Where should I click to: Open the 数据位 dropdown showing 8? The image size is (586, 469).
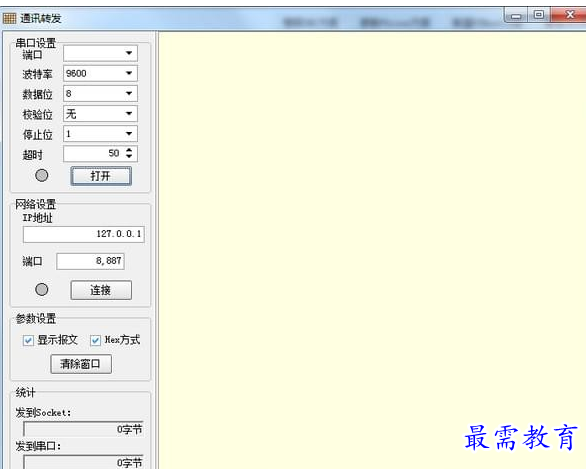[x=100, y=93]
